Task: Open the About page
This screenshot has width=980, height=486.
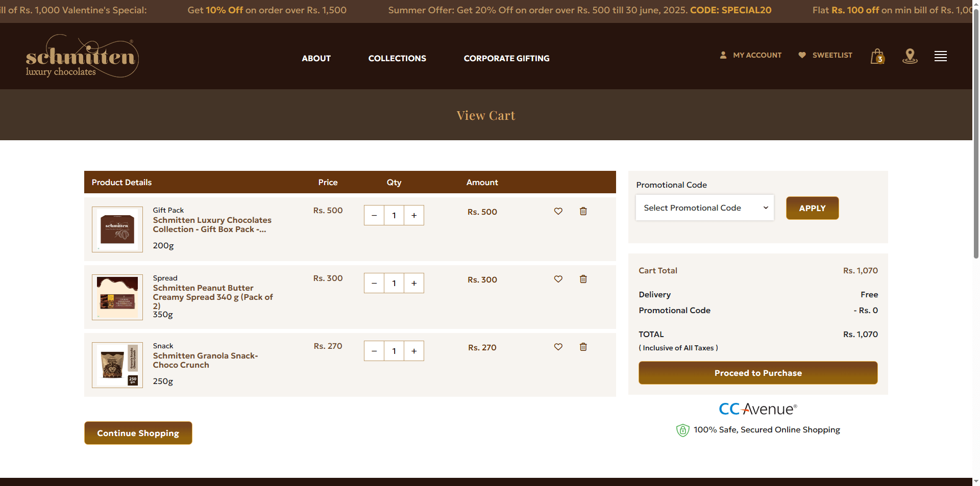Action: pyautogui.click(x=316, y=58)
